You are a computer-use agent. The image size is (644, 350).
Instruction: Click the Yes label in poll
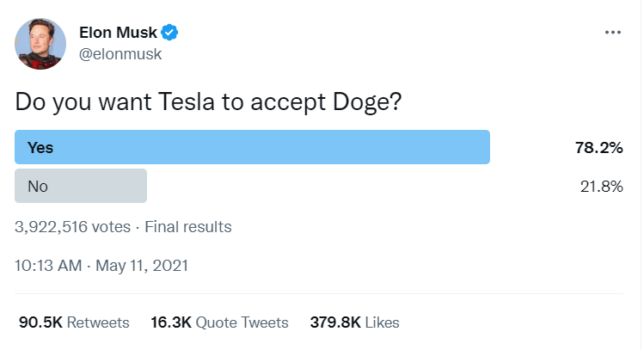coord(40,147)
